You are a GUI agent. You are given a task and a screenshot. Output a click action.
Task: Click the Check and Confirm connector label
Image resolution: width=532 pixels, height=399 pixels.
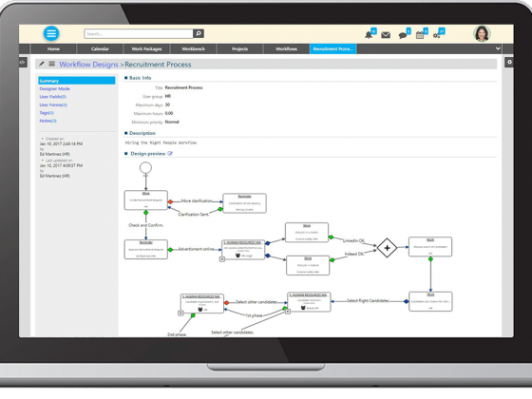(x=146, y=225)
